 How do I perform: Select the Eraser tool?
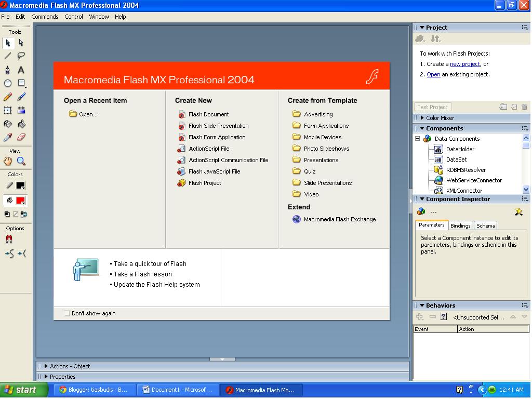click(x=21, y=137)
